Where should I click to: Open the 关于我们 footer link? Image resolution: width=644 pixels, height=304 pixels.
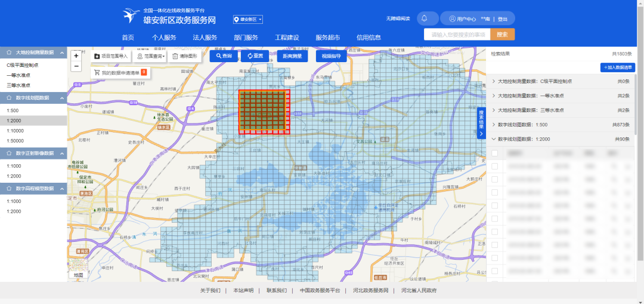tap(210, 290)
